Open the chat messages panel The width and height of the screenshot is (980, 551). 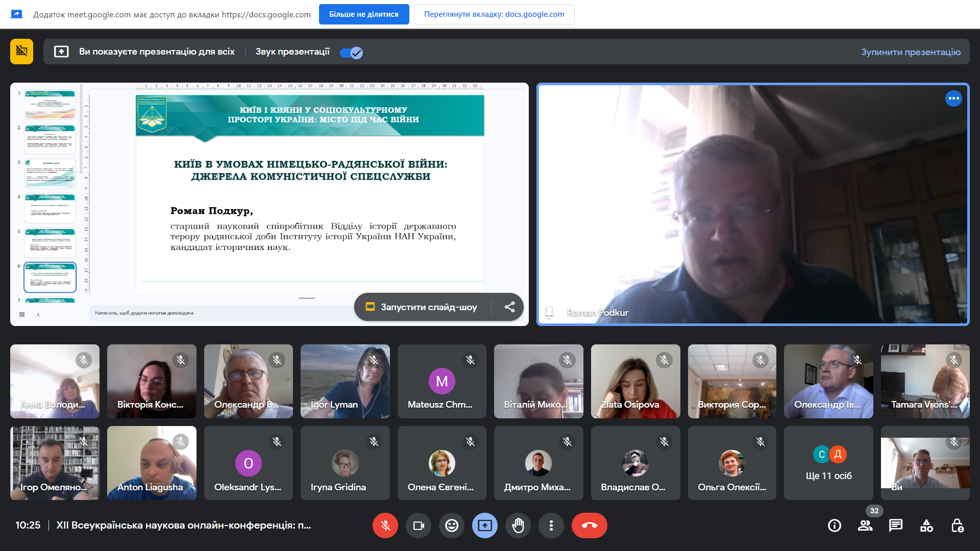coord(896,525)
